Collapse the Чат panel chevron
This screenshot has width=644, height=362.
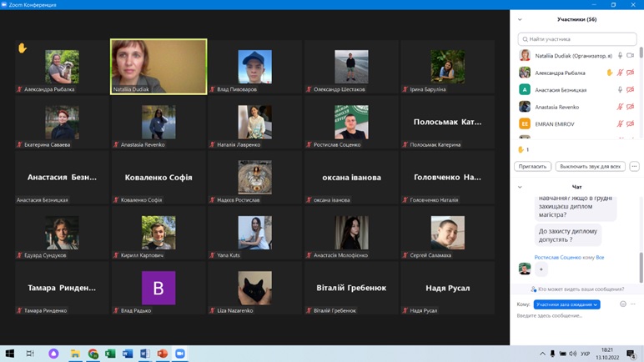pos(520,187)
